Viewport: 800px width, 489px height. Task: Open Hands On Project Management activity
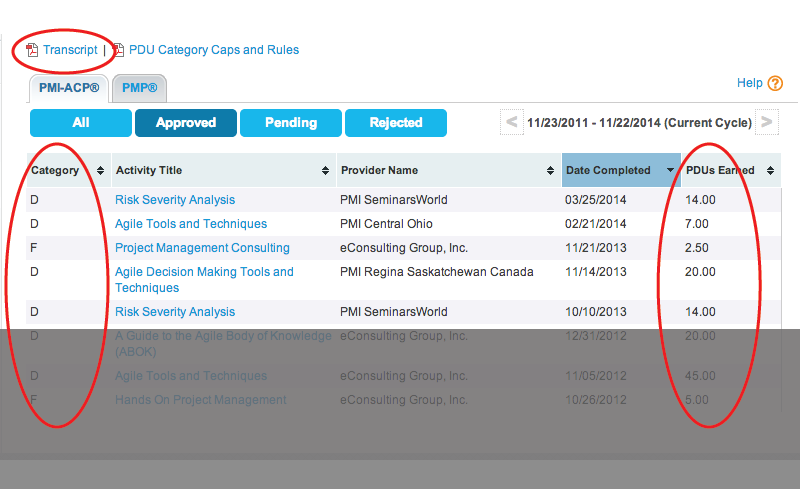pos(201,400)
